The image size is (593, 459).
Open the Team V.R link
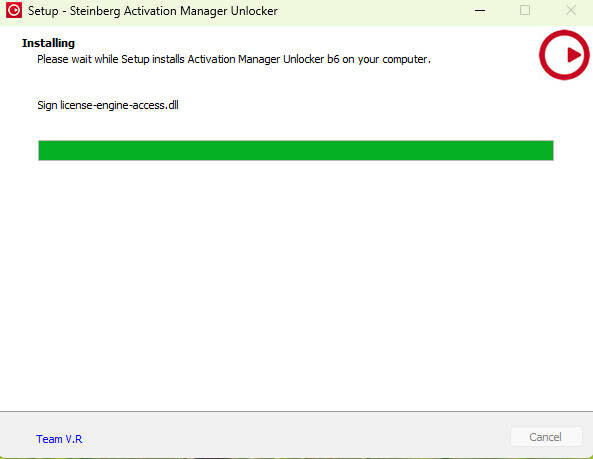pyautogui.click(x=59, y=439)
